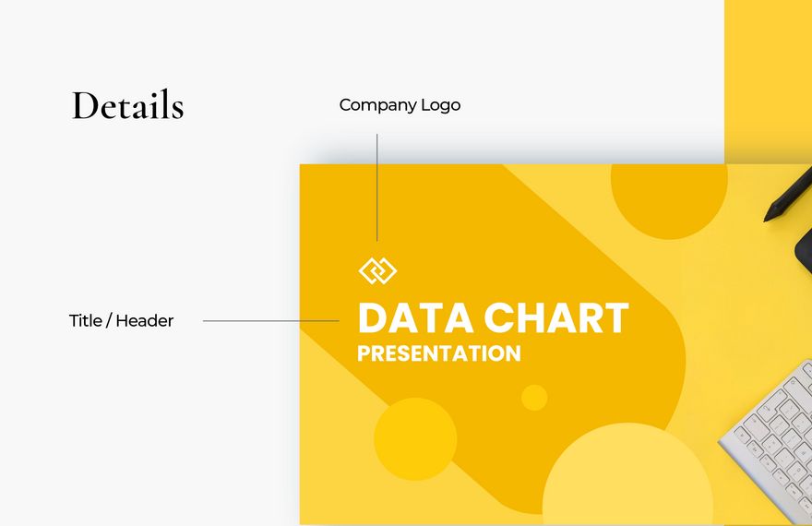Click the interlocking diamonds company logo

point(377,270)
